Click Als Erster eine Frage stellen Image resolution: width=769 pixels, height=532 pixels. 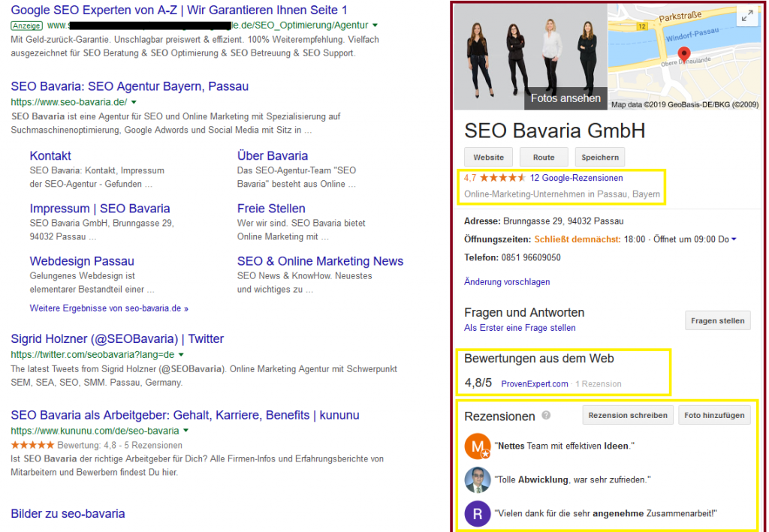tap(520, 328)
